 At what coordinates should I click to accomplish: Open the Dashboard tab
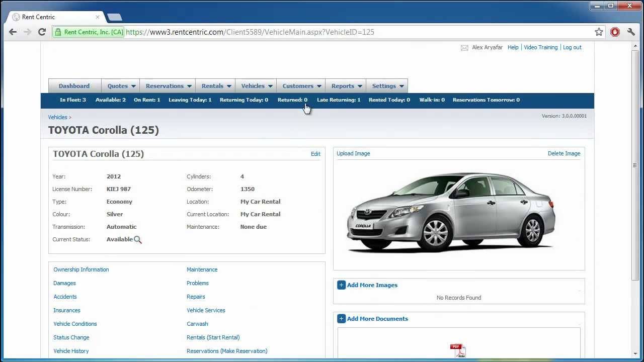point(74,86)
